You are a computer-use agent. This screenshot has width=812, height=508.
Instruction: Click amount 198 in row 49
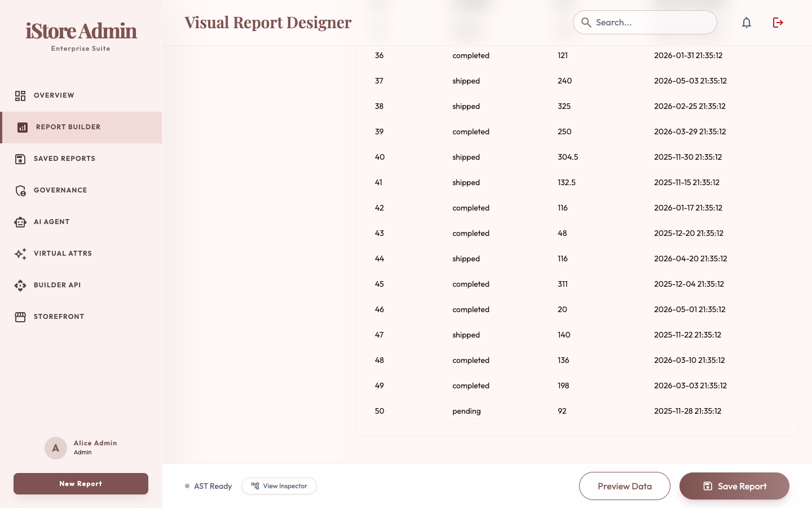point(563,386)
